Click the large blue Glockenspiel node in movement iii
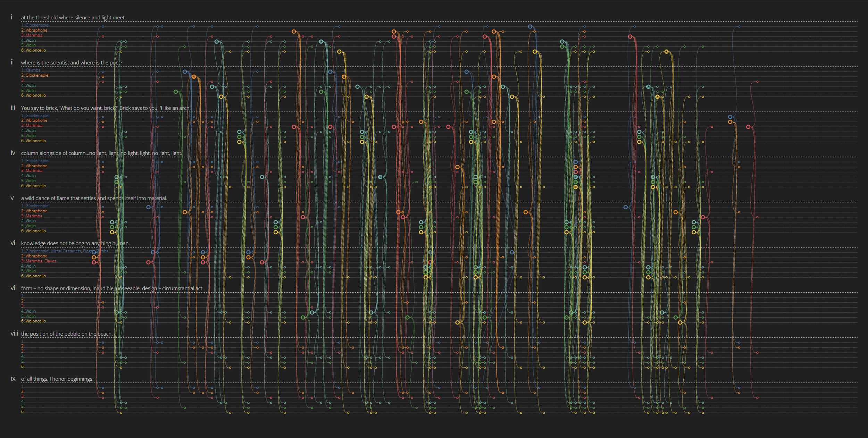 click(x=730, y=117)
